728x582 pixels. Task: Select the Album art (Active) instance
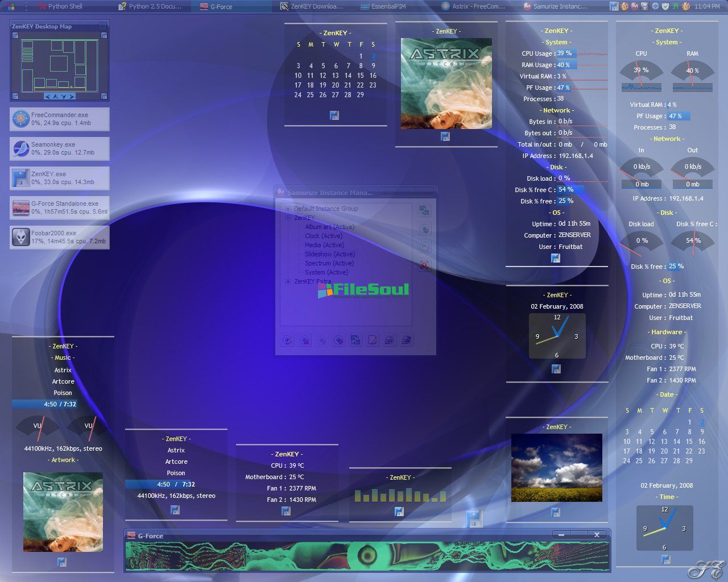coord(329,227)
